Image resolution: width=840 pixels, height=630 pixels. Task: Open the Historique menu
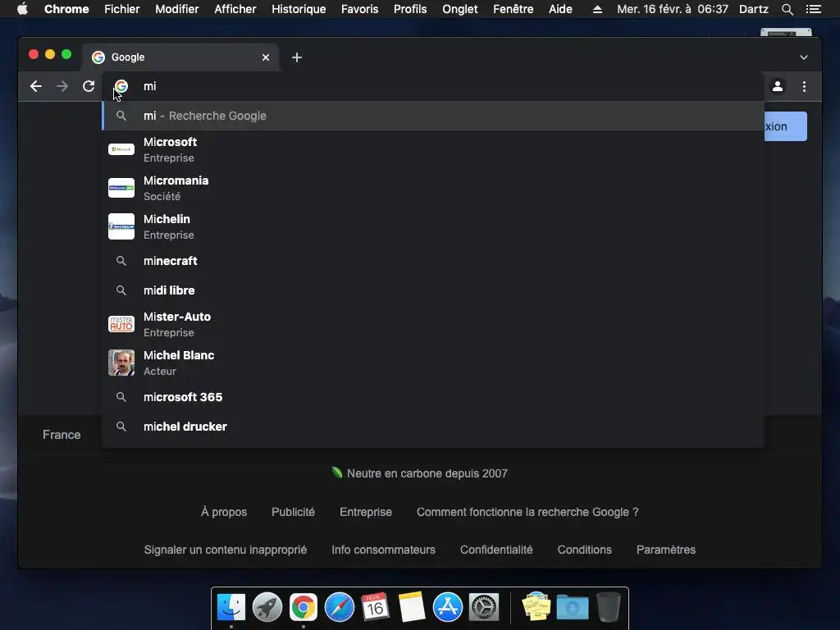point(299,9)
